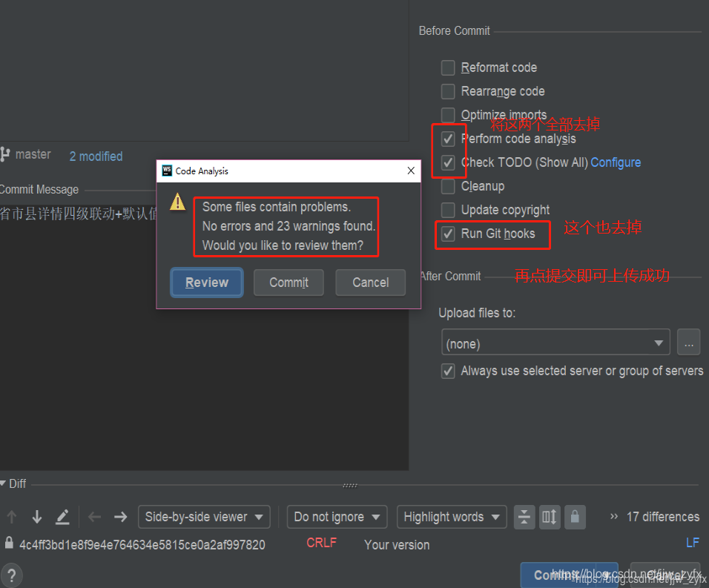
Task: Click CRLF line separator label
Action: tap(321, 542)
